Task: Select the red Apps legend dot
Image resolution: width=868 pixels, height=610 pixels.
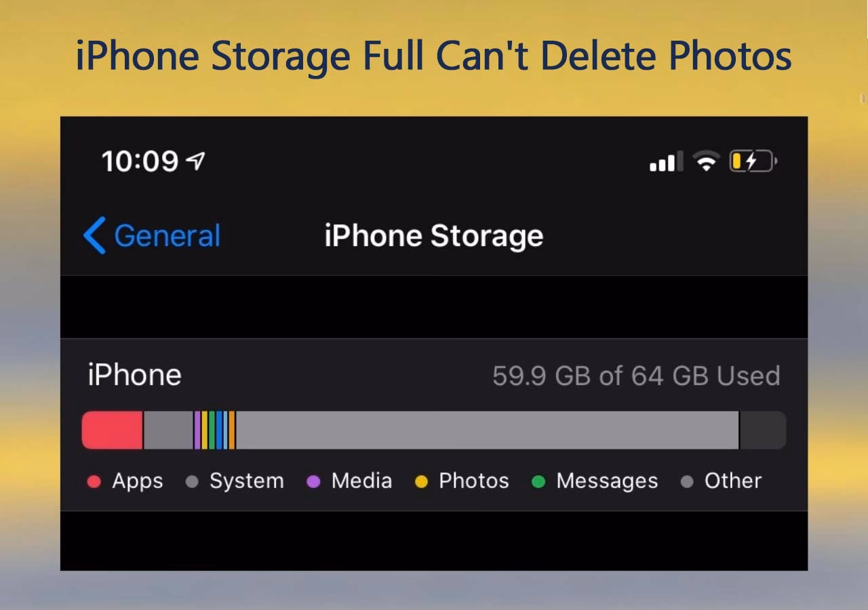Action: coord(94,481)
